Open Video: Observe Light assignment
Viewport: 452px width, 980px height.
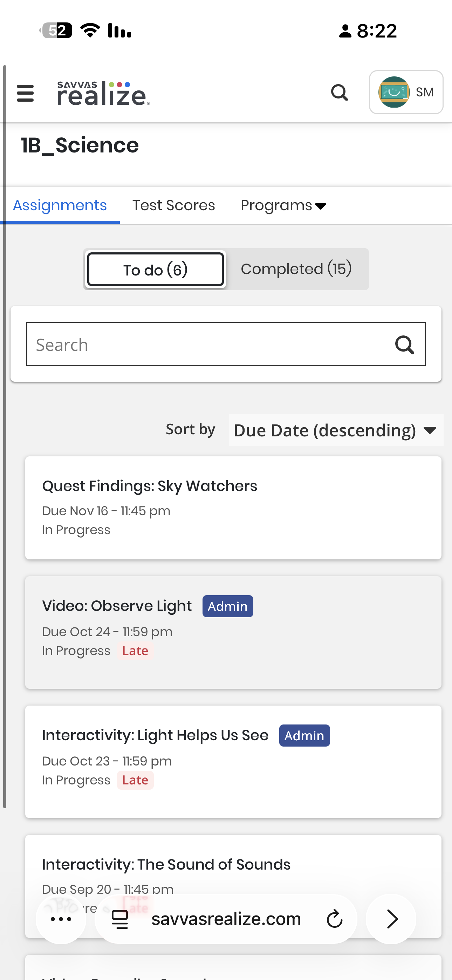117,606
